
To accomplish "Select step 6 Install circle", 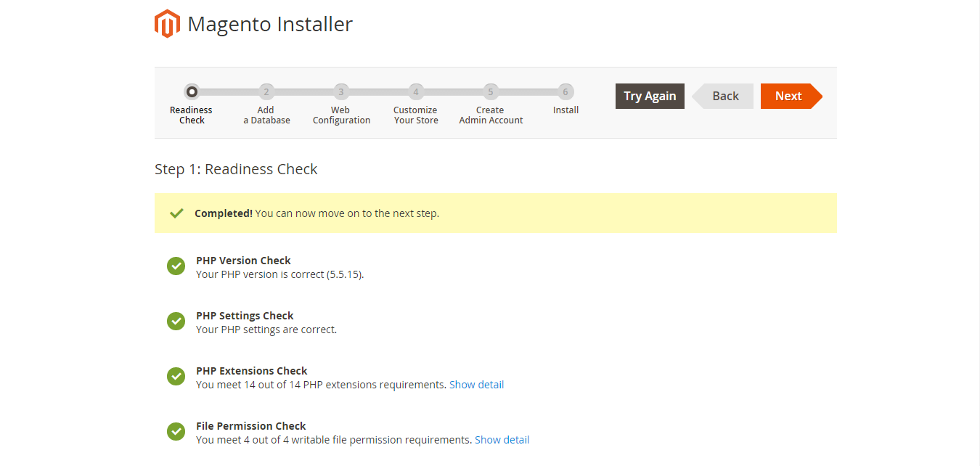I will [x=565, y=92].
